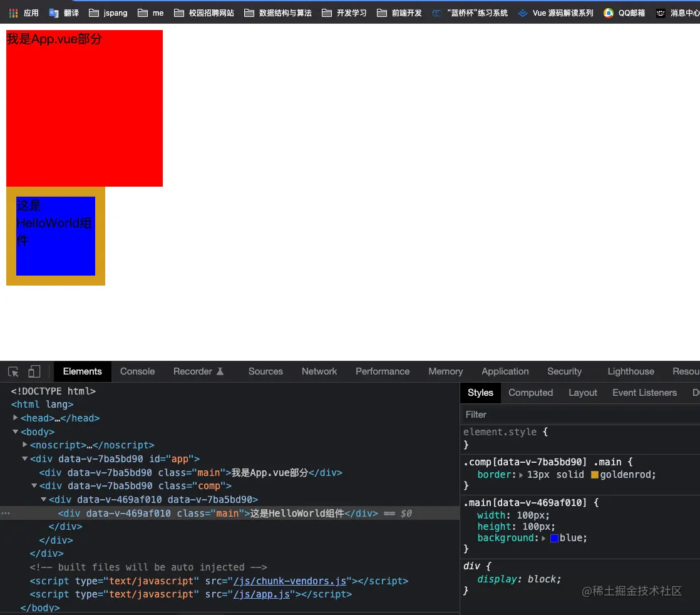Viewport: 700px width, 615px height.
Task: Open the me bookmark folder
Action: pos(151,13)
